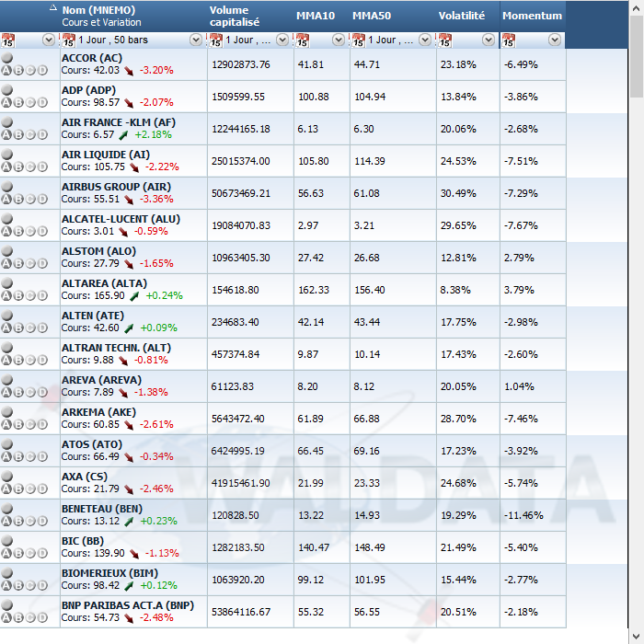The image size is (644, 644).
Task: Toggle A marker on BNP PARIBAS row
Action: tap(6, 617)
